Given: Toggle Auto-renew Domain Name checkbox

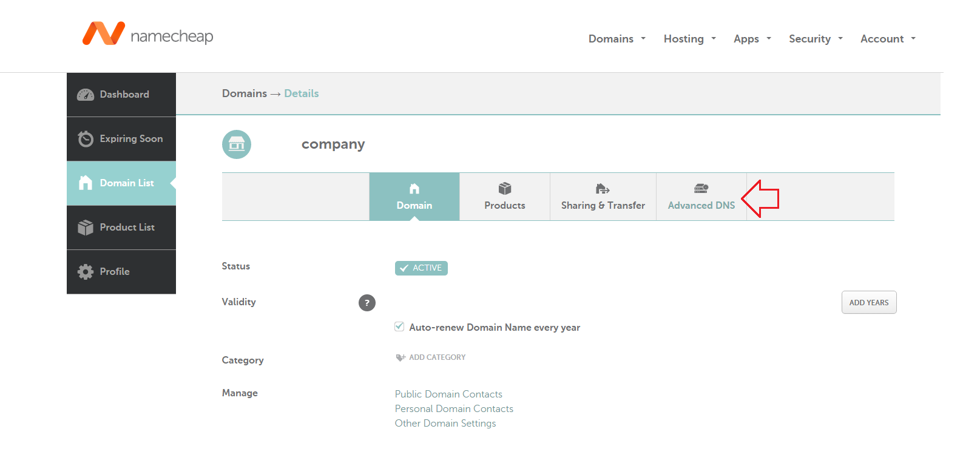Looking at the screenshot, I should coord(399,326).
